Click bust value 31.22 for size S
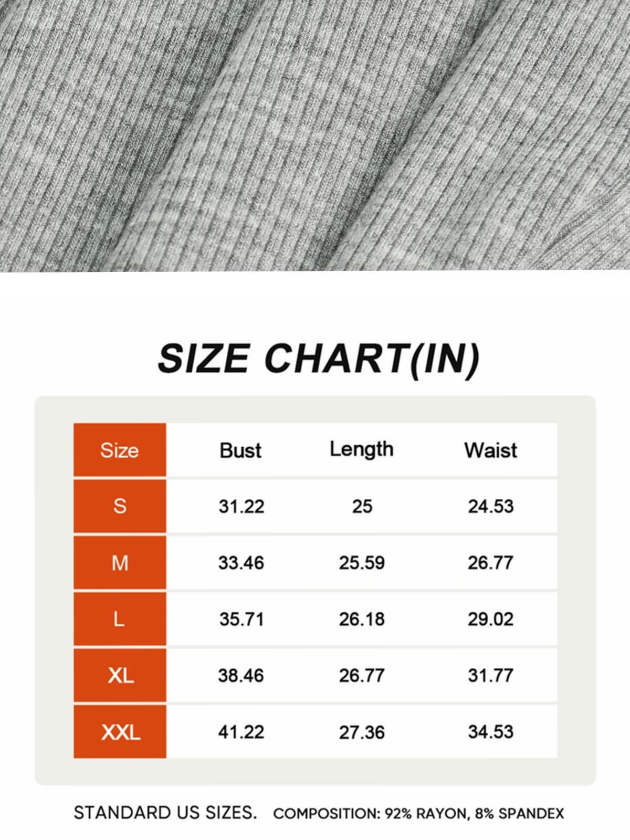Image resolution: width=630 pixels, height=840 pixels. pos(241,507)
